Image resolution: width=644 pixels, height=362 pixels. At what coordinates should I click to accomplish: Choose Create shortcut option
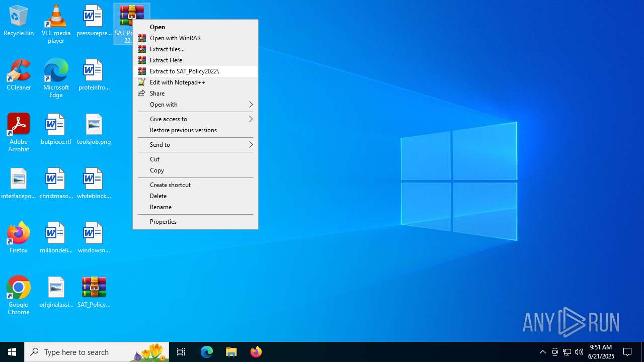pos(195,185)
